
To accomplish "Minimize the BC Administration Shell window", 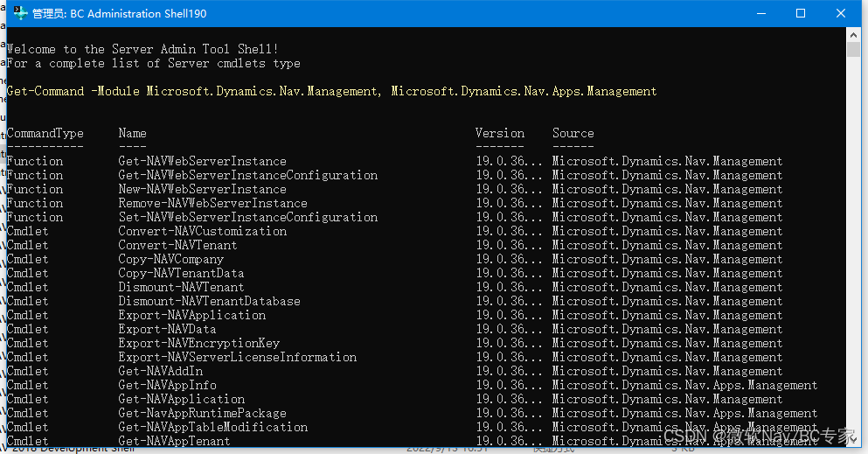I will [x=761, y=13].
